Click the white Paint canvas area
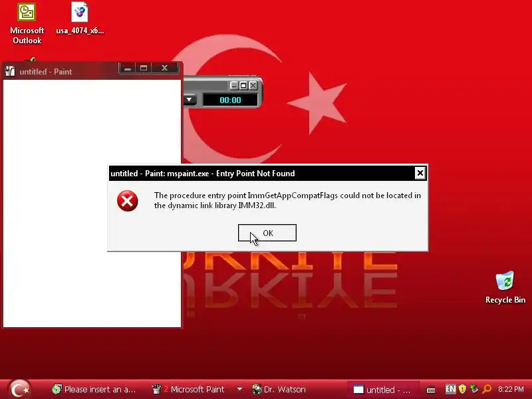This screenshot has height=399, width=532. pyautogui.click(x=92, y=203)
